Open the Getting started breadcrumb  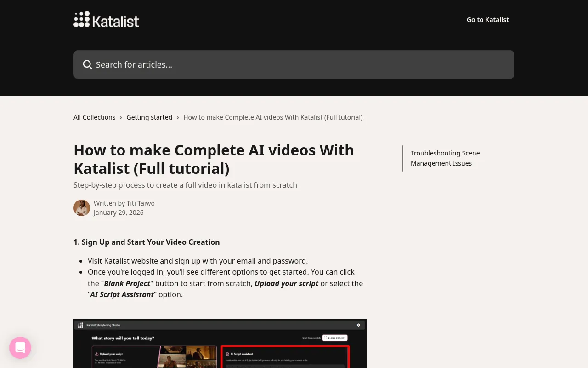pyautogui.click(x=149, y=117)
